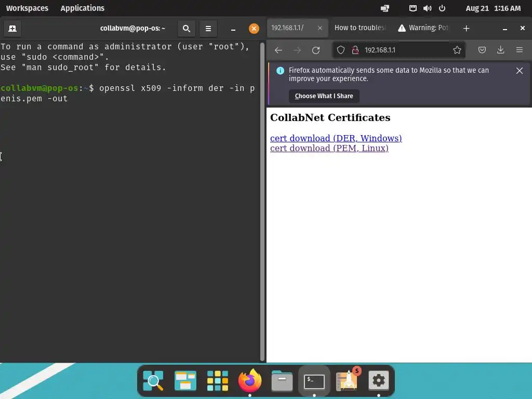Open the applications grid in dock
Screen dimensions: 532x399
click(x=218, y=381)
